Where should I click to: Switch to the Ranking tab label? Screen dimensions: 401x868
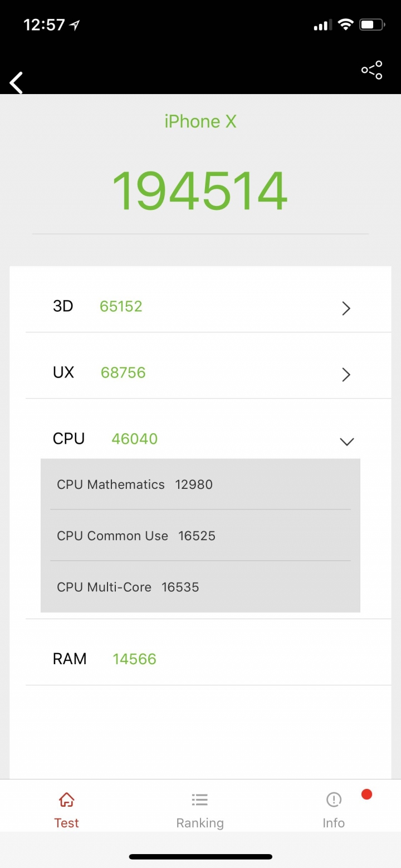(x=200, y=823)
